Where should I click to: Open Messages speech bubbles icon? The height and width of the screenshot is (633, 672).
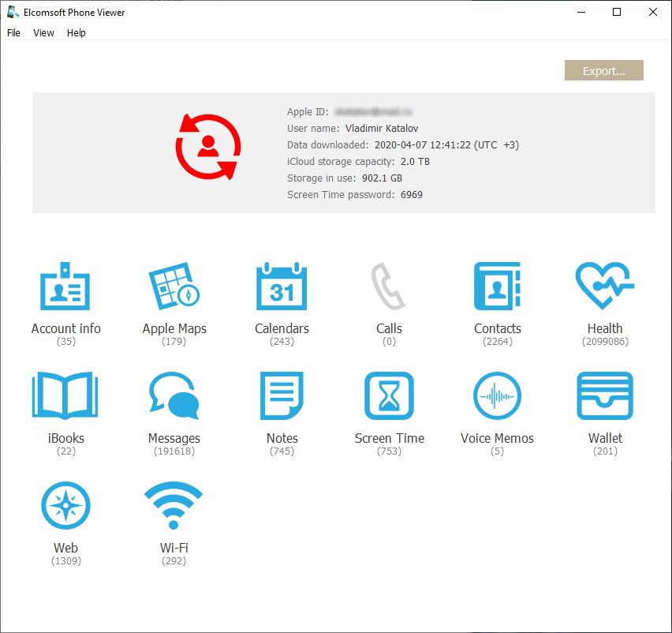point(174,396)
